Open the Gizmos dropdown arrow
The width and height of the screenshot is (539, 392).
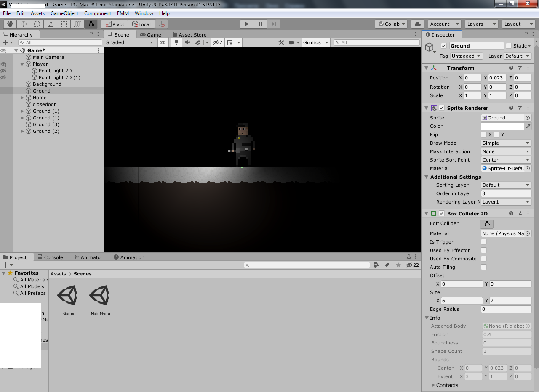327,42
